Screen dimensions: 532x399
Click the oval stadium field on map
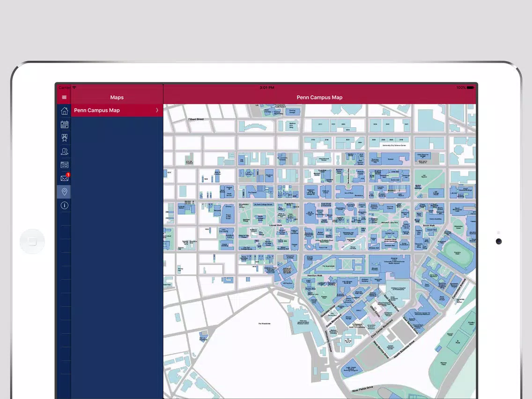tap(458, 253)
